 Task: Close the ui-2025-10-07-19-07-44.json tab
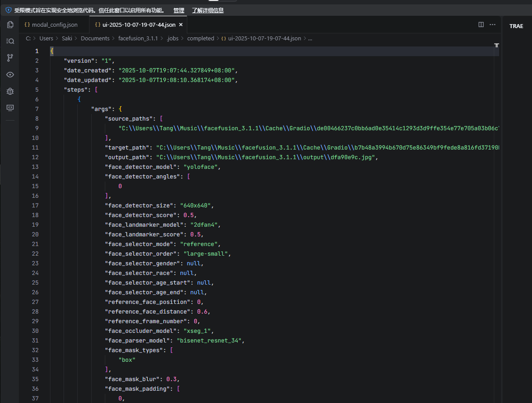click(x=181, y=25)
